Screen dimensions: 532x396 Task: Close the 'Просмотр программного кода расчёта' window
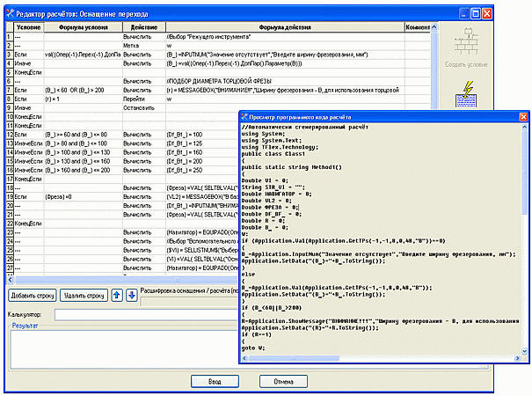point(523,117)
